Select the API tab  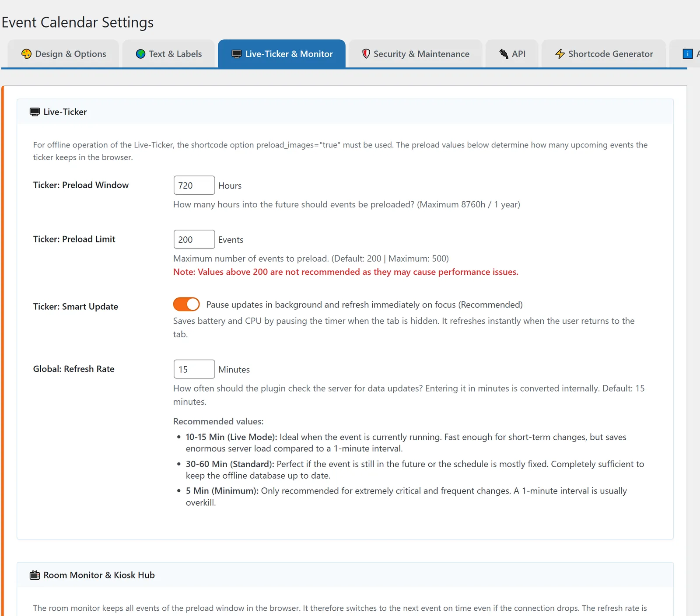click(512, 54)
